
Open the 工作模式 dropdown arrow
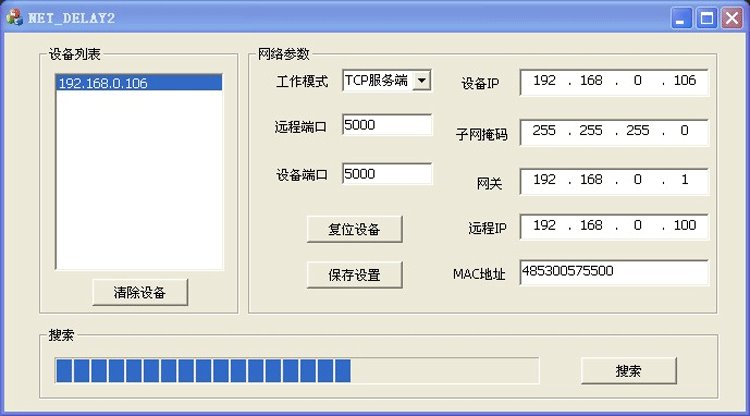pos(421,81)
